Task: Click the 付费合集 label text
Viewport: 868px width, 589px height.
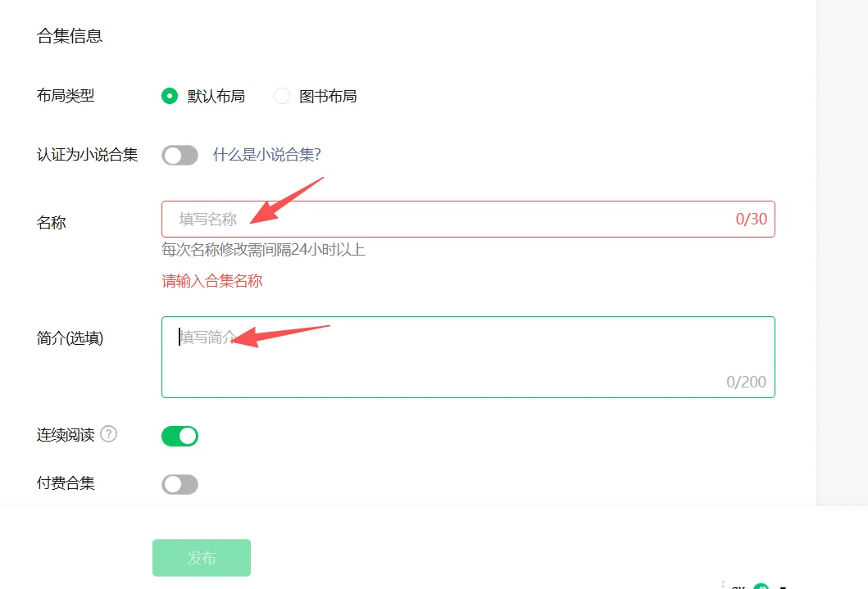Action: coord(66,483)
